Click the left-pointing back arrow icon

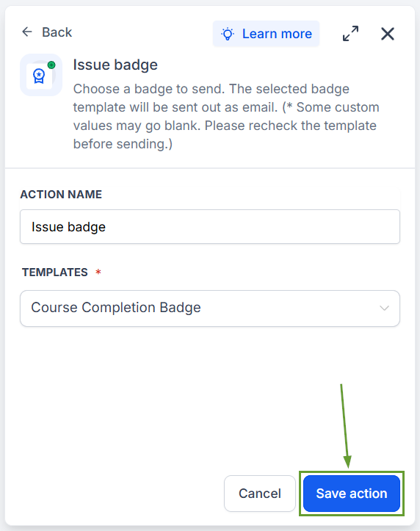click(x=27, y=32)
